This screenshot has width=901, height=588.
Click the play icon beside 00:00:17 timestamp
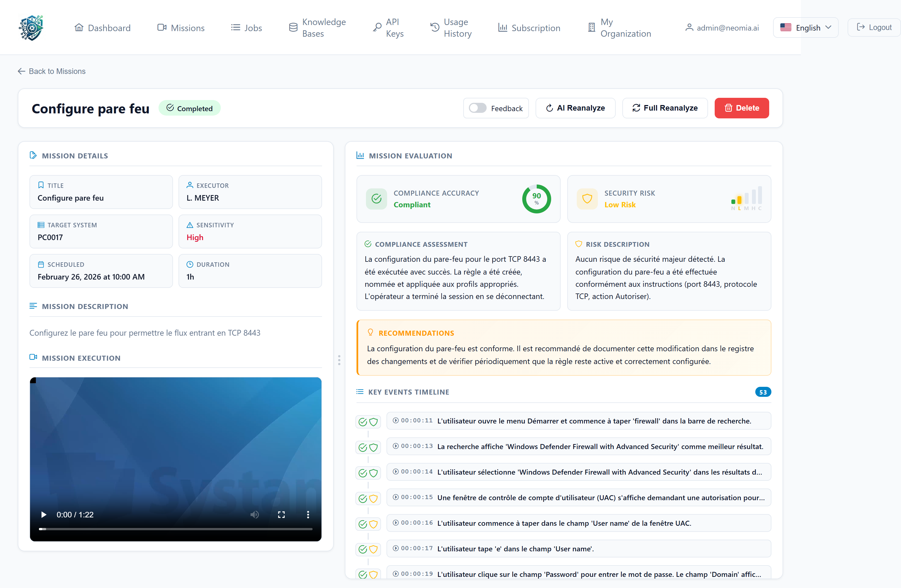[x=396, y=548]
